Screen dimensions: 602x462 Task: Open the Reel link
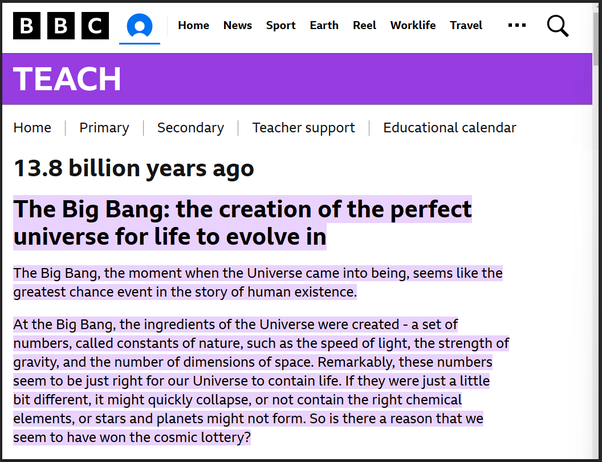coord(364,26)
